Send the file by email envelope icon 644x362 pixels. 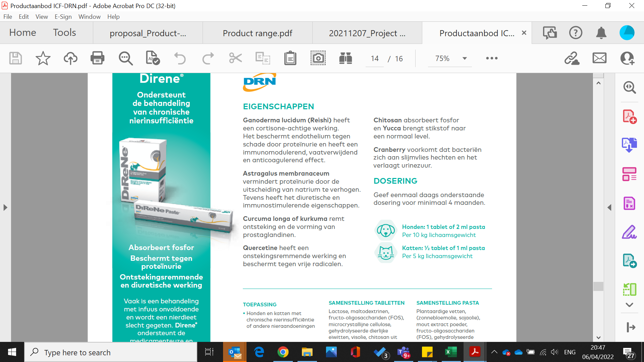tap(599, 58)
